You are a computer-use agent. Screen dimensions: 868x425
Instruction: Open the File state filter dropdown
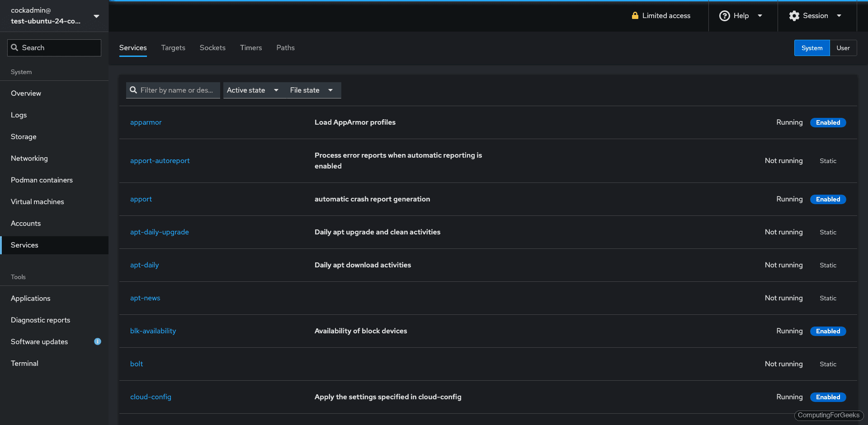pyautogui.click(x=311, y=90)
